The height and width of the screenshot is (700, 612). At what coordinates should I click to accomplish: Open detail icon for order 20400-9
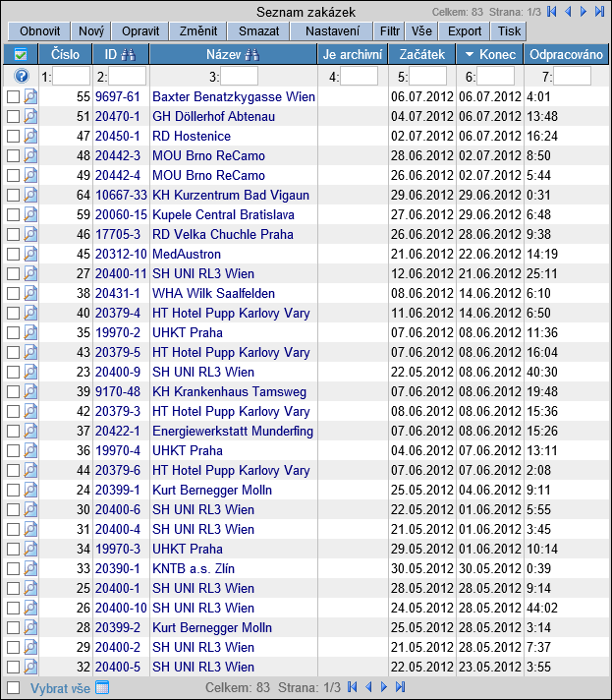click(x=30, y=372)
